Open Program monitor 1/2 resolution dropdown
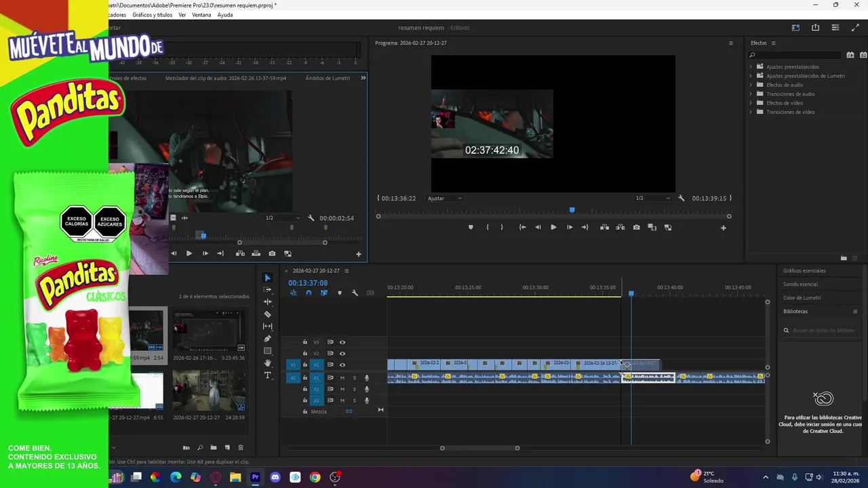This screenshot has width=868, height=488. (x=652, y=199)
